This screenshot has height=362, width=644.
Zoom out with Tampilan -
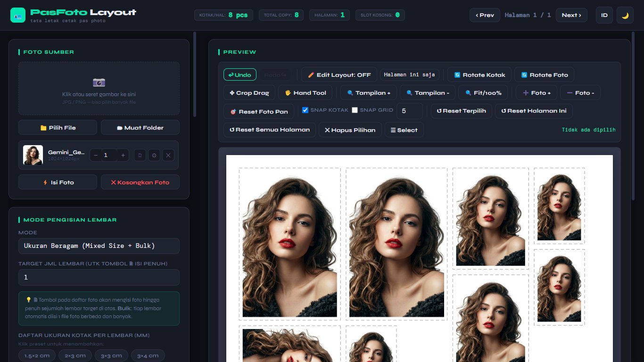428,93
